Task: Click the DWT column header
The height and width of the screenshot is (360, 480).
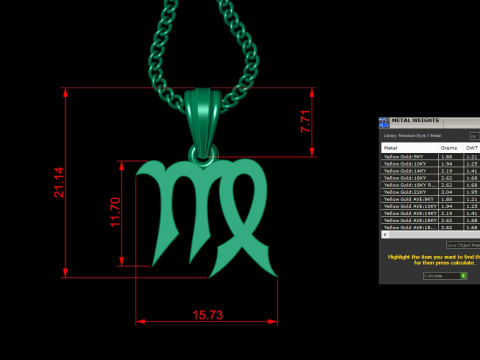Action: click(x=472, y=148)
